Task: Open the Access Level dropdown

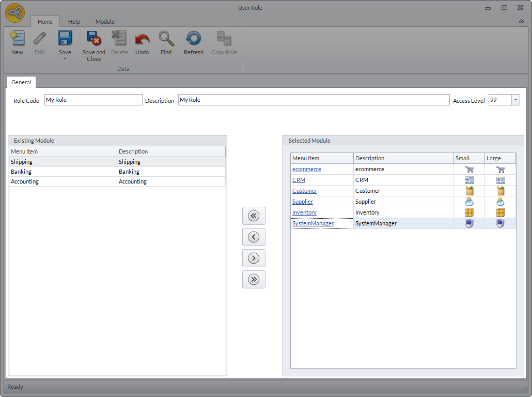Action: (x=515, y=100)
